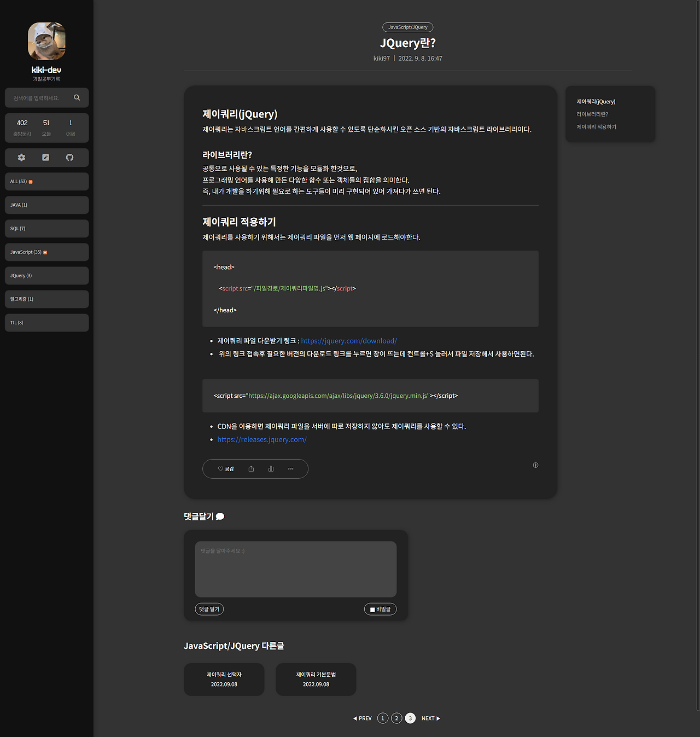Open related post 제이쿼리 기본문법
Viewport: 700px width, 737px height.
[x=316, y=680]
